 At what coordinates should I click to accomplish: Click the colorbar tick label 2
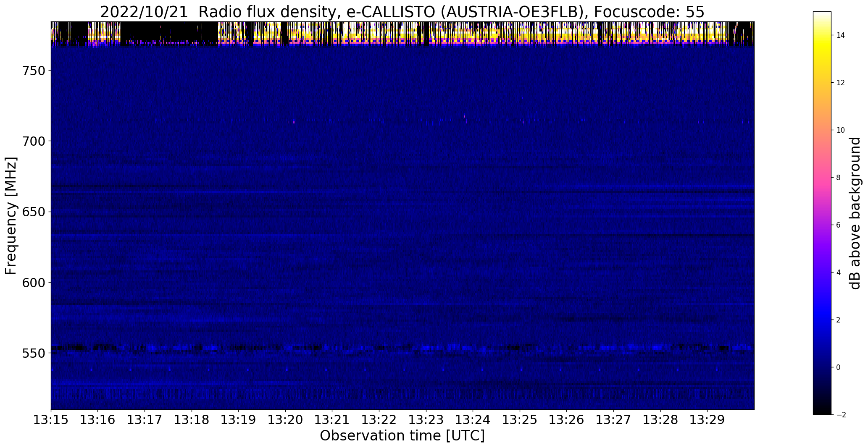point(839,320)
